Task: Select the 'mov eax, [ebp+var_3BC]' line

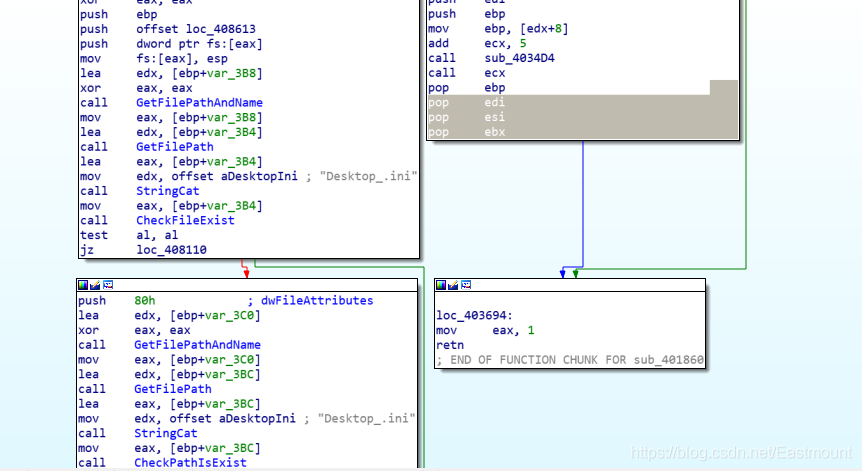Action: point(169,448)
